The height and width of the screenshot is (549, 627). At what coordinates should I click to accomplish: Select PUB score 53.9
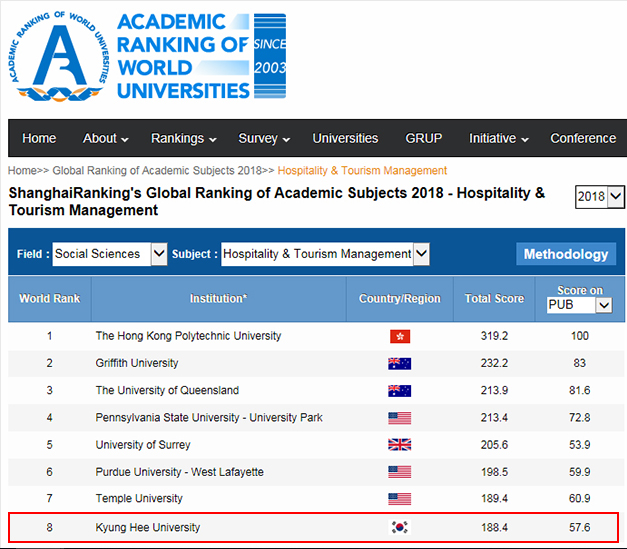click(579, 445)
